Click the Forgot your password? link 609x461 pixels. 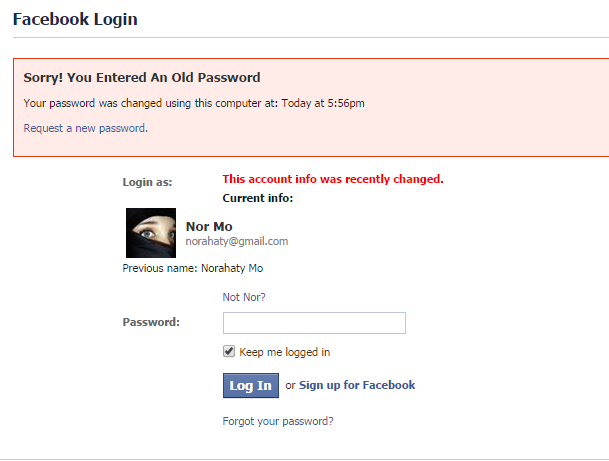(x=278, y=421)
